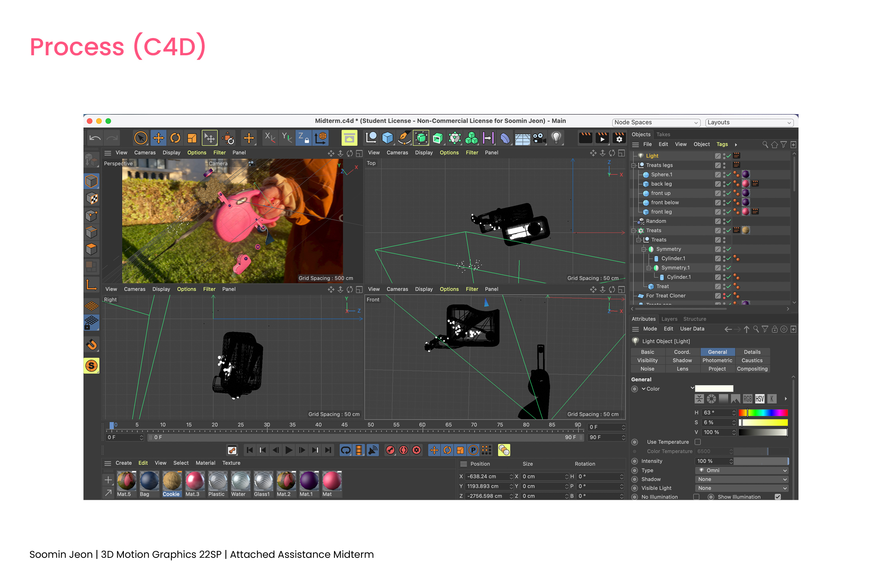Check the No Illumination checkbox
This screenshot has height=588, width=882.
pyautogui.click(x=697, y=497)
